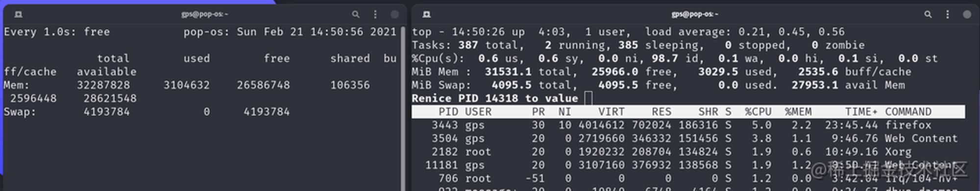The height and width of the screenshot is (191, 980).
Task: Click 'Every 1.0s: free' watch header
Action: [x=57, y=32]
